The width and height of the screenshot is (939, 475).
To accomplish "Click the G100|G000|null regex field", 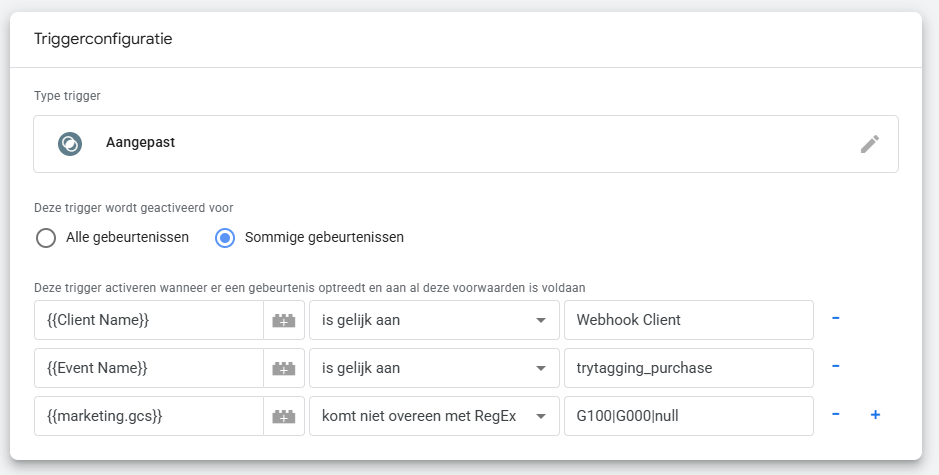I will [x=688, y=416].
